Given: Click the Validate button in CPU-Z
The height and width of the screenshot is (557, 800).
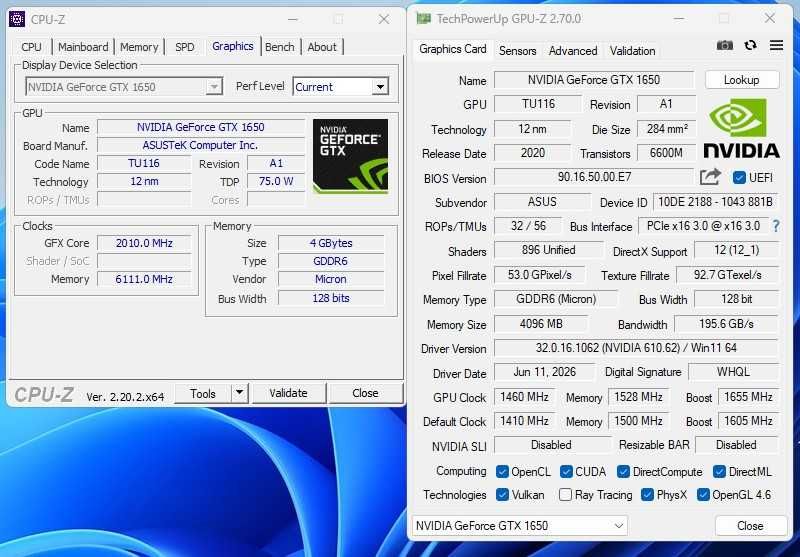Looking at the screenshot, I should tap(289, 393).
